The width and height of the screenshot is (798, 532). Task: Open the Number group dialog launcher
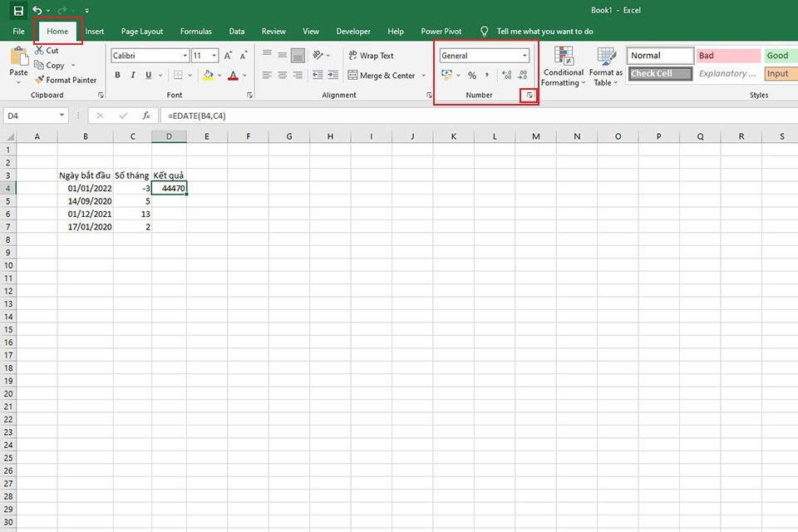tap(530, 96)
